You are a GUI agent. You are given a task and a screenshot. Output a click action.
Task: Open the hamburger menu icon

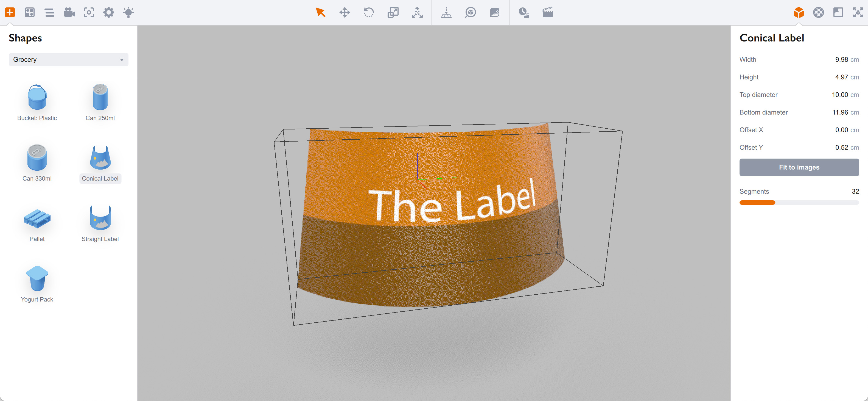click(49, 12)
